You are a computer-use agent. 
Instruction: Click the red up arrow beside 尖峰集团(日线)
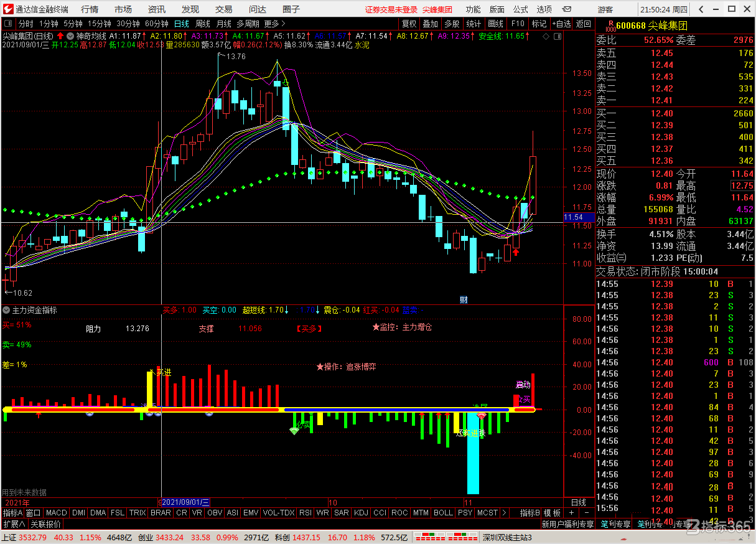(60, 36)
